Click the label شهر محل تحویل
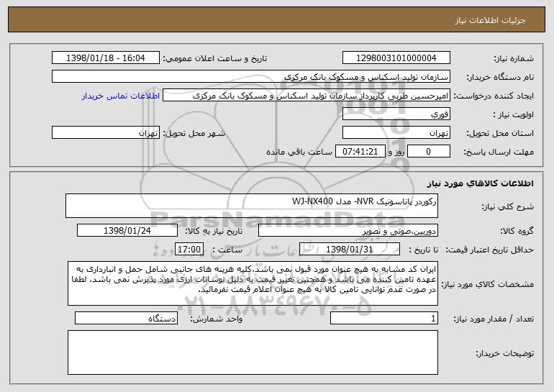 (194, 134)
